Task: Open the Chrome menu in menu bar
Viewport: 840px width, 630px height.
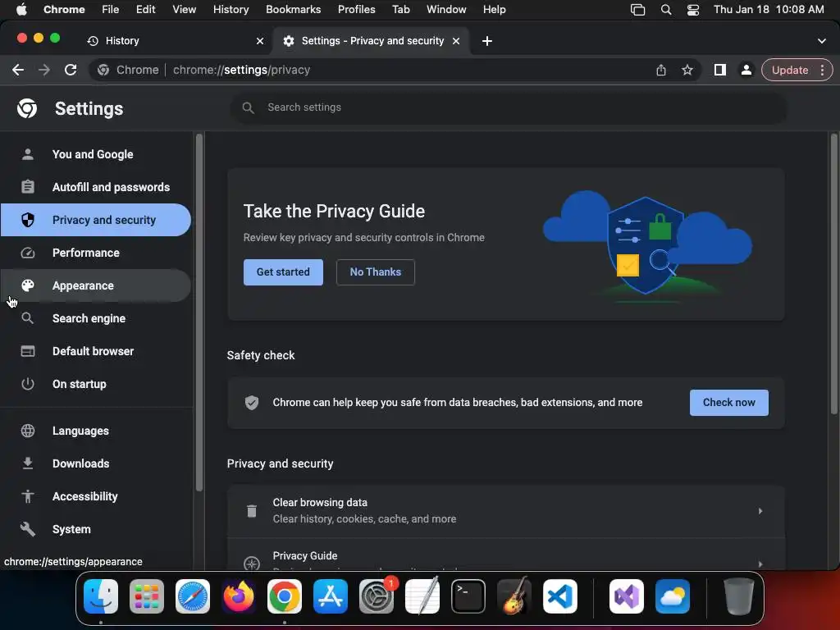Action: click(x=64, y=10)
